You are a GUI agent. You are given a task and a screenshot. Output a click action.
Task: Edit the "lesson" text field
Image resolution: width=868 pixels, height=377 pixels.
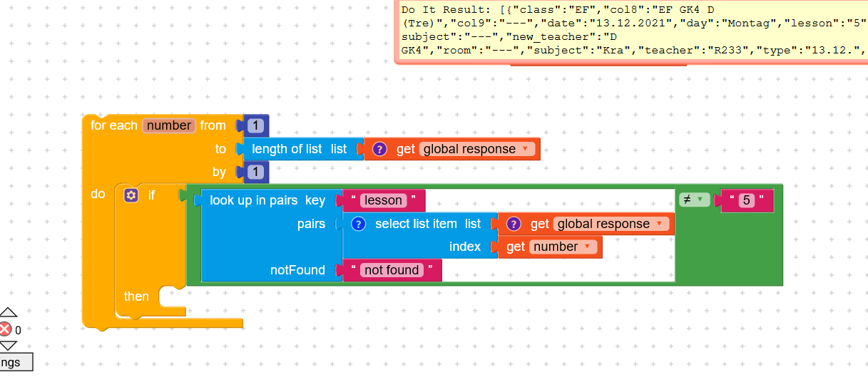384,200
